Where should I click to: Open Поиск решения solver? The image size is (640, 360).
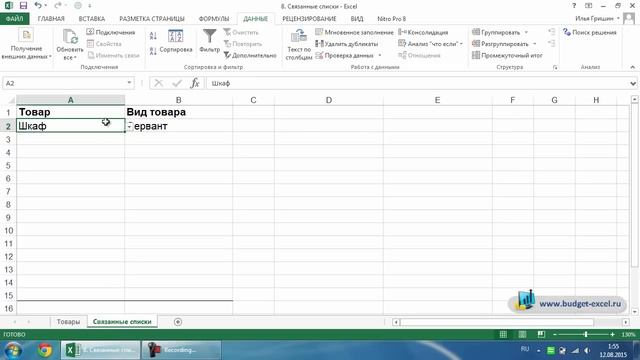589,32
